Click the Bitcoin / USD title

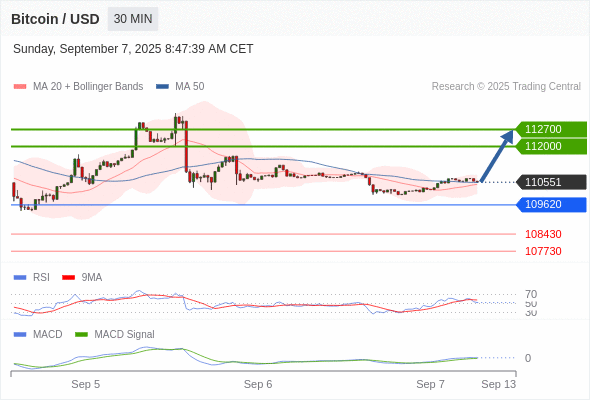tap(55, 19)
